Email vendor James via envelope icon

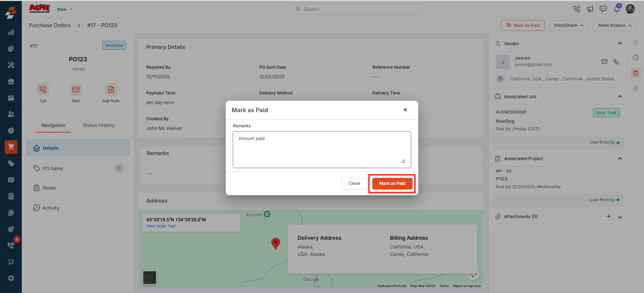604,62
